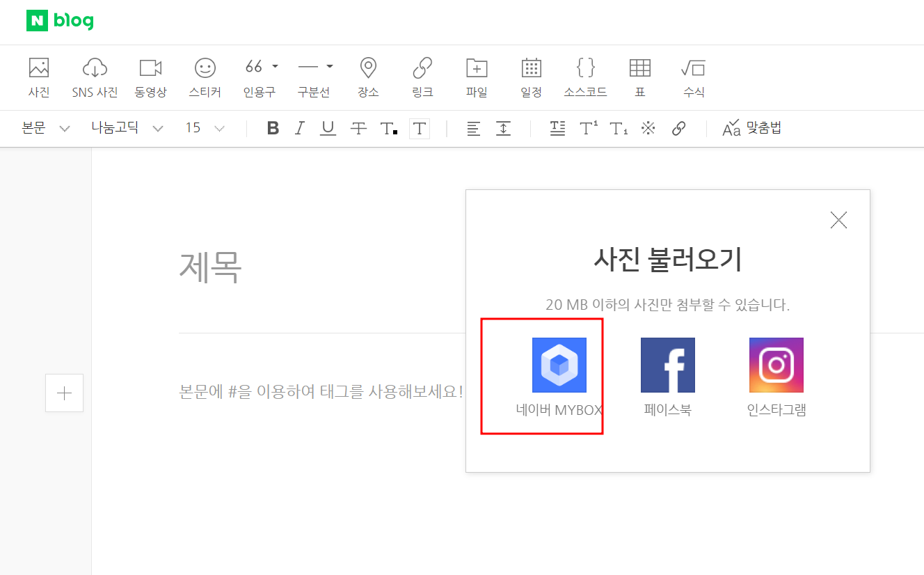Open the line spacing option
This screenshot has width=924, height=575.
pyautogui.click(x=503, y=128)
